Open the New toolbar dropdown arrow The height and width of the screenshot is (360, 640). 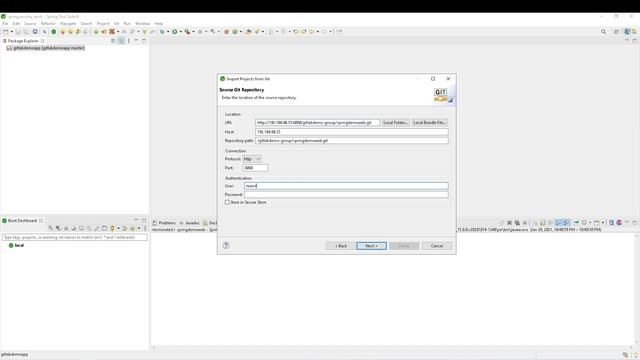(x=12, y=31)
